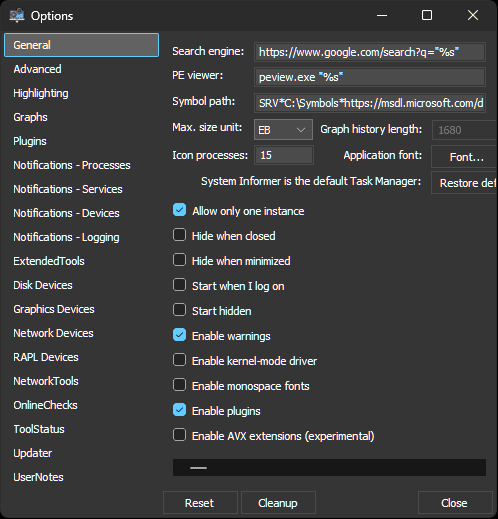Viewport: 498px width, 519px height.
Task: Focus the Symbol path text box
Action: pyautogui.click(x=370, y=103)
